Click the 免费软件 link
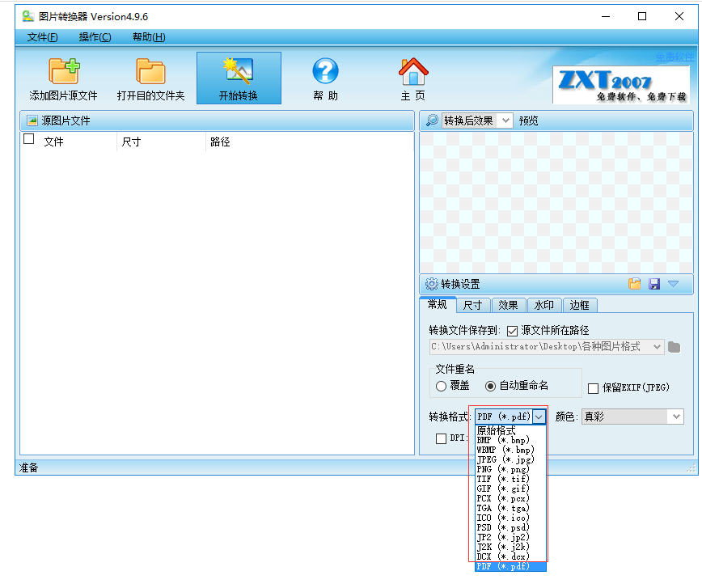 coord(675,57)
